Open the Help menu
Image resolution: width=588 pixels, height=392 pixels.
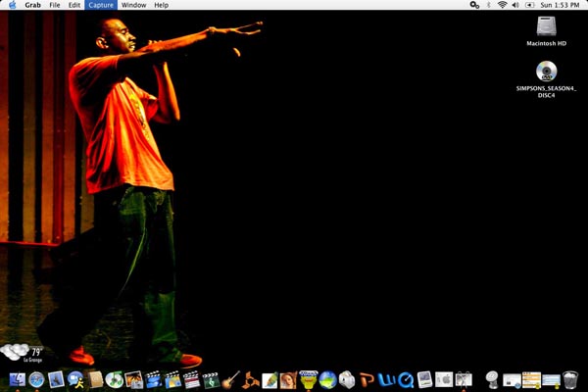[x=162, y=5]
